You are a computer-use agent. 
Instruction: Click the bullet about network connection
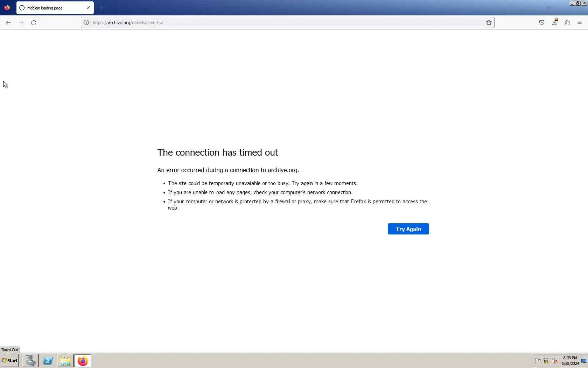[x=260, y=192]
